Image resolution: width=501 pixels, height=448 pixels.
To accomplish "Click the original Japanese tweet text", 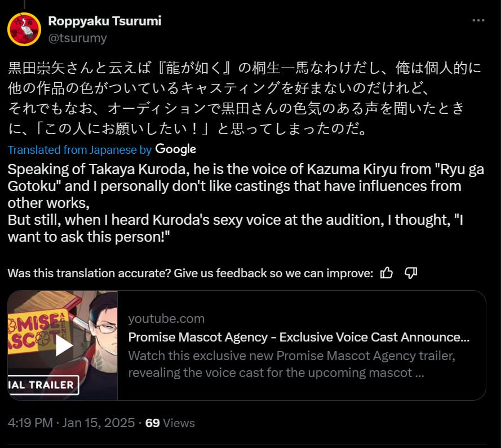I will 245,98.
